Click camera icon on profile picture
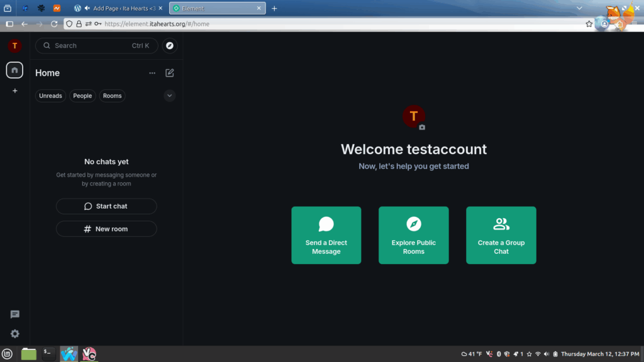The height and width of the screenshot is (362, 644). coord(422,127)
